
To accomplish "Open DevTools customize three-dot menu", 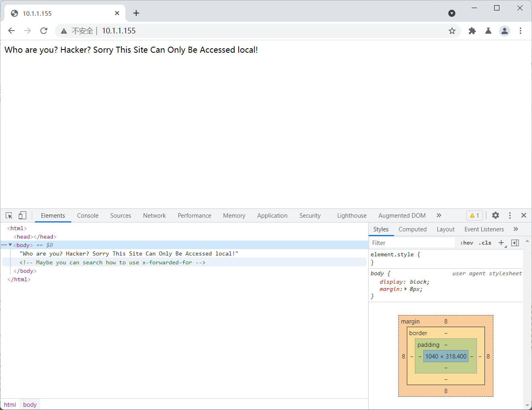I will click(510, 215).
